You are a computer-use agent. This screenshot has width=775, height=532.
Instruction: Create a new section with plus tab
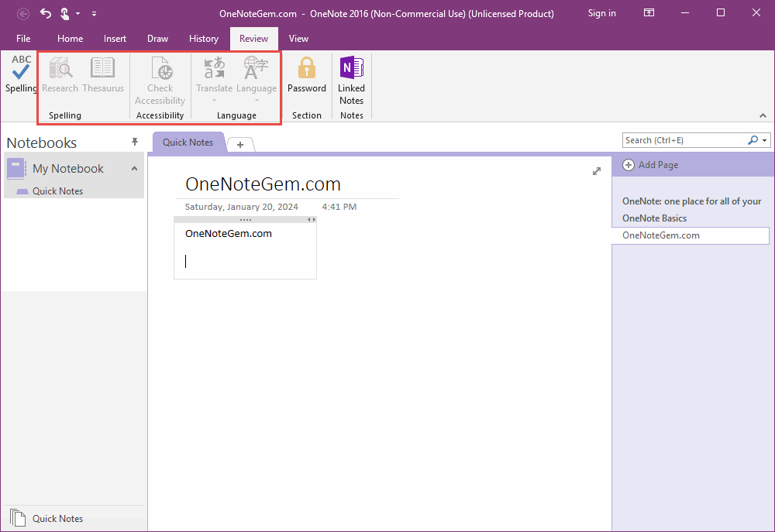(240, 145)
